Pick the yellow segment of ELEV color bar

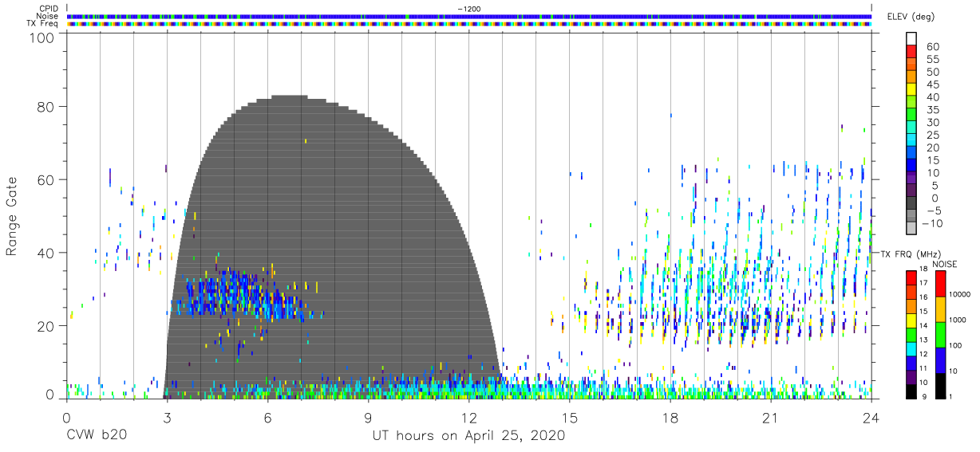pos(912,88)
